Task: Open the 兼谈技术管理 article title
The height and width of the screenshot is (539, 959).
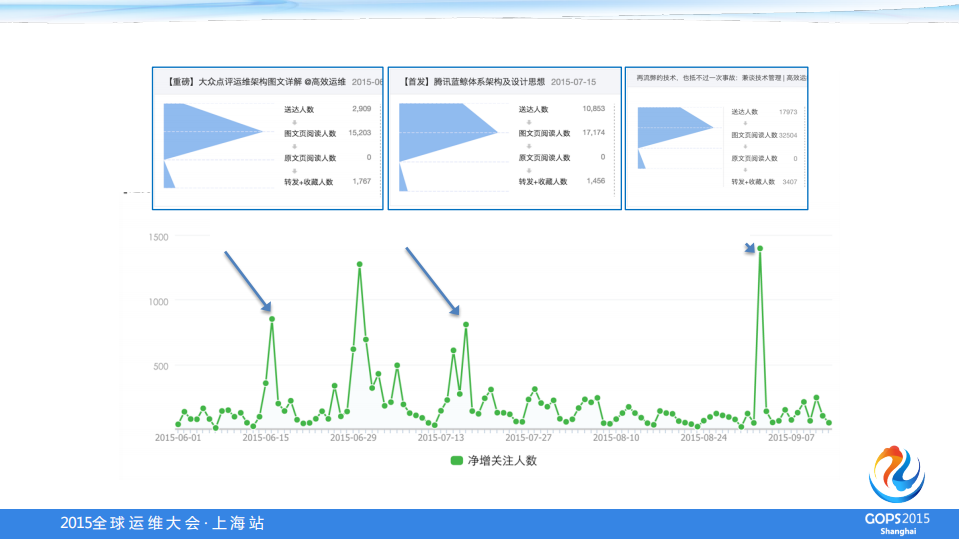Action: (721, 78)
